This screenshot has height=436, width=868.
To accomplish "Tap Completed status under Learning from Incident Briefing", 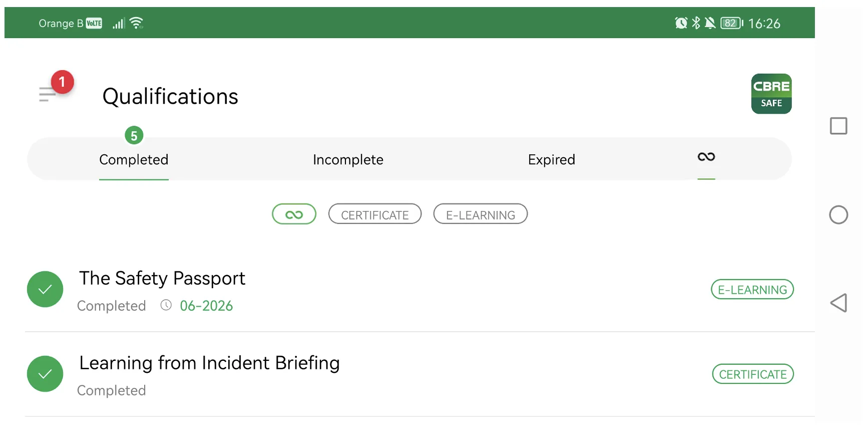I will (x=112, y=390).
